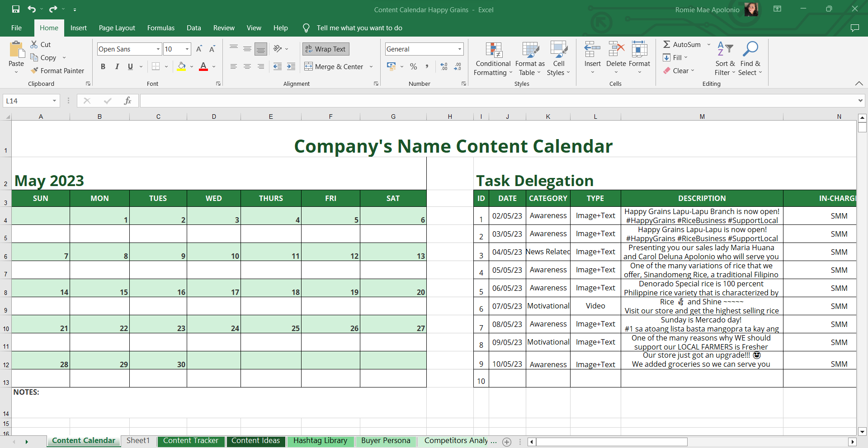Expand the number format dropdown showing General

coord(460,49)
